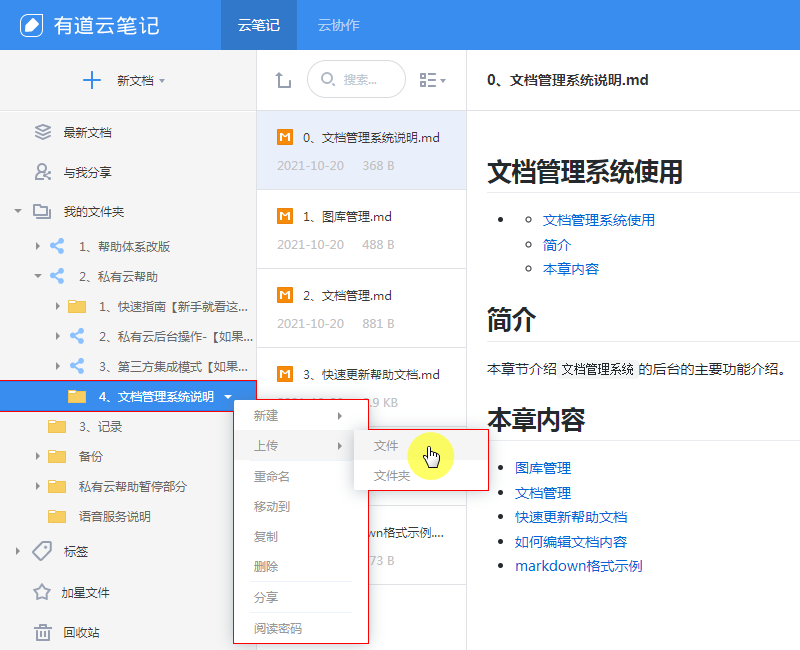Open 回收站 trash bin icon
Screen dimensions: 800x650
pos(42,632)
